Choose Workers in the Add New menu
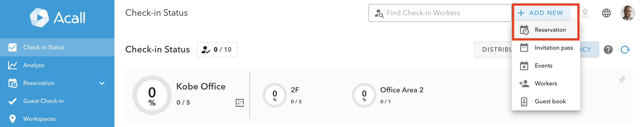The width and height of the screenshot is (644, 127). click(x=546, y=83)
